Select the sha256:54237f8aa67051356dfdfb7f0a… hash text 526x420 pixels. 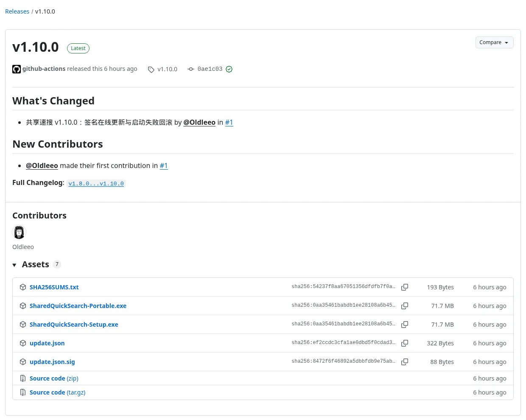[x=343, y=287]
